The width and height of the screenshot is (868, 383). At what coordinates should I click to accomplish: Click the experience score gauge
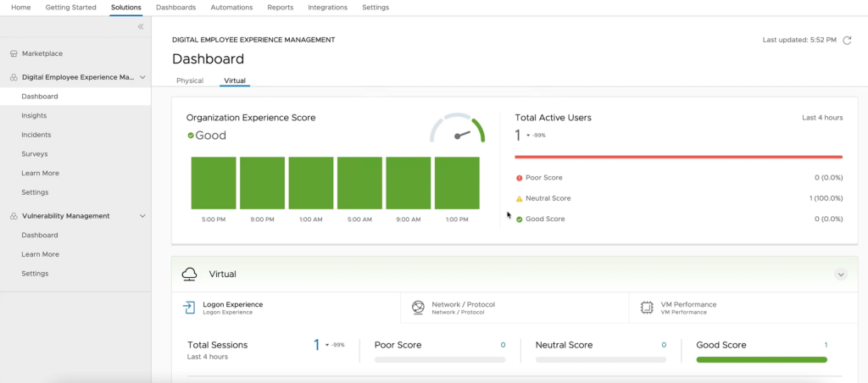click(458, 128)
